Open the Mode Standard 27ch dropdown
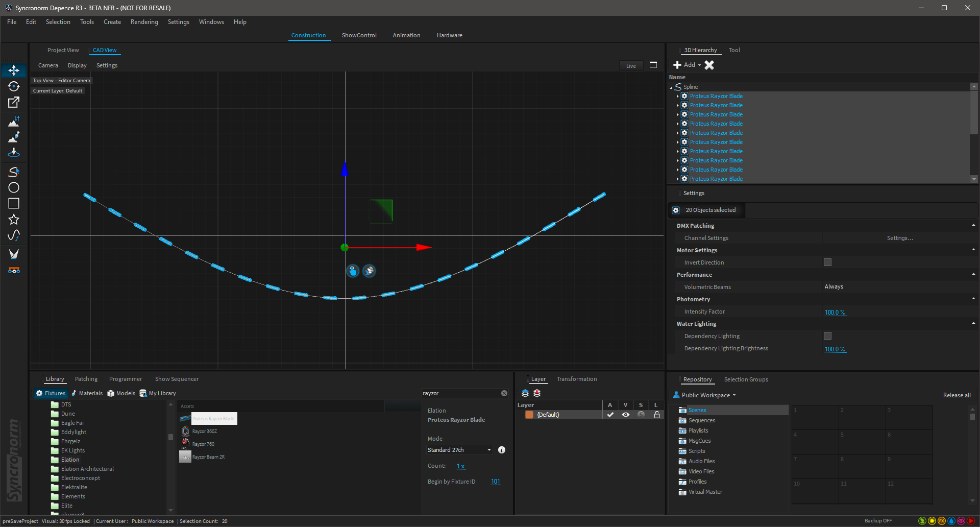This screenshot has width=980, height=527. click(x=459, y=450)
